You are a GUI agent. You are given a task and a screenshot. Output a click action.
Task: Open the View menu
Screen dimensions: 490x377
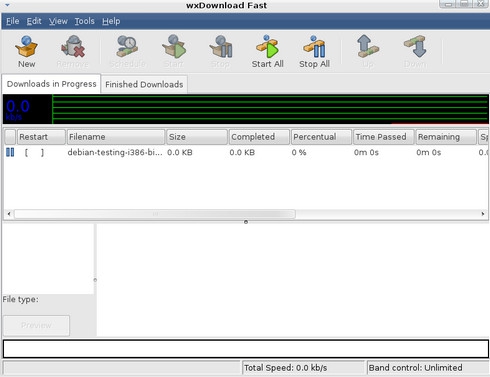[58, 21]
